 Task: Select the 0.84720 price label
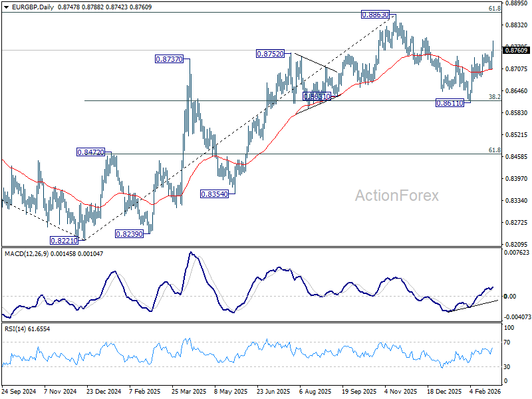coord(90,152)
